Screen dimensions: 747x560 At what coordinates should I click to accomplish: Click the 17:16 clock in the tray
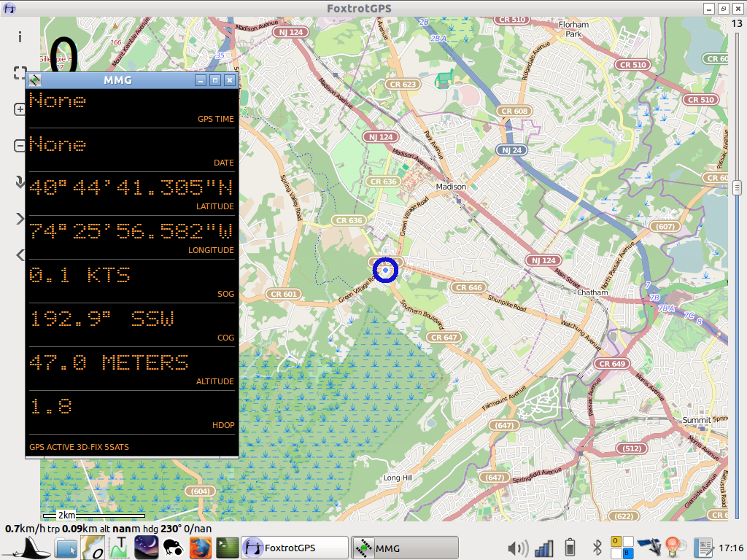coord(731,548)
